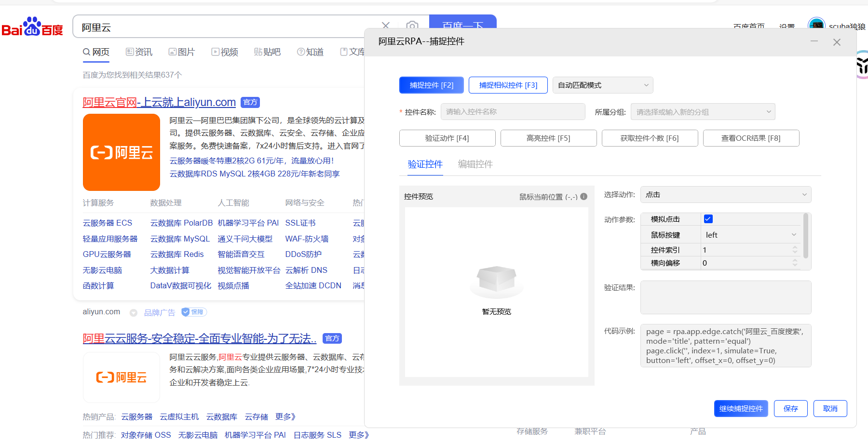Open the 对象存储 OSS link
This screenshot has width=868, height=443.
pos(146,435)
